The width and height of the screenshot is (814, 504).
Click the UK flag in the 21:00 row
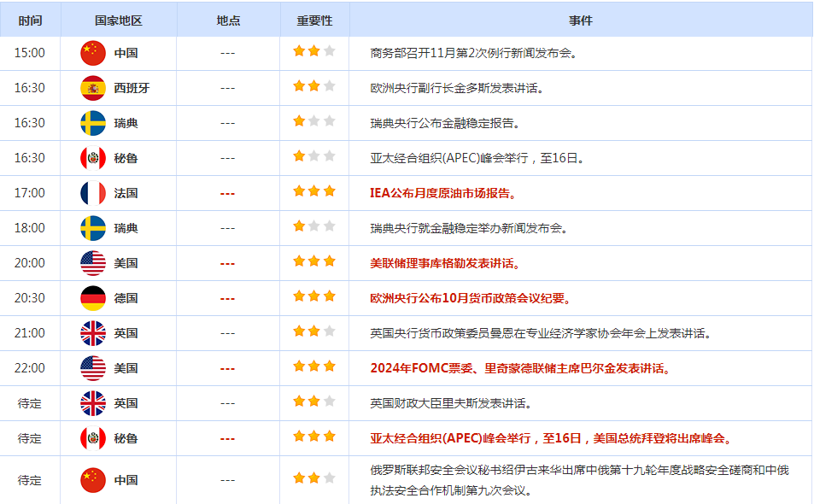pyautogui.click(x=93, y=333)
